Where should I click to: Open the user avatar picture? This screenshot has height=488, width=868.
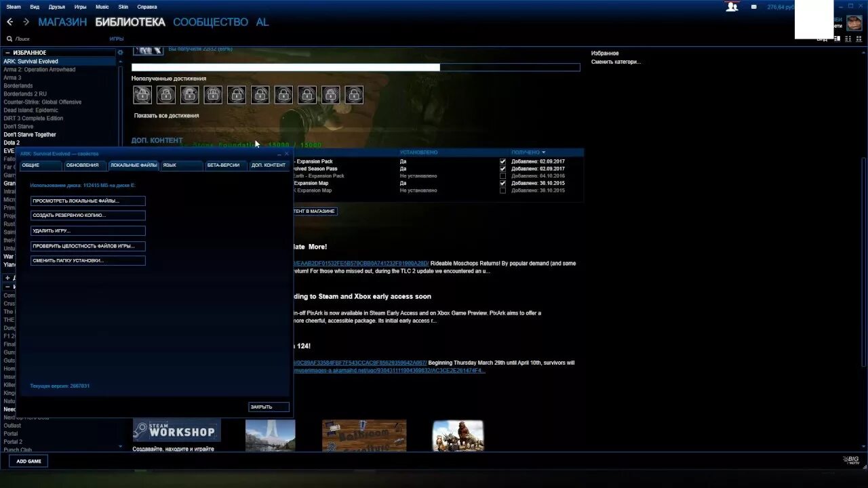(x=854, y=22)
